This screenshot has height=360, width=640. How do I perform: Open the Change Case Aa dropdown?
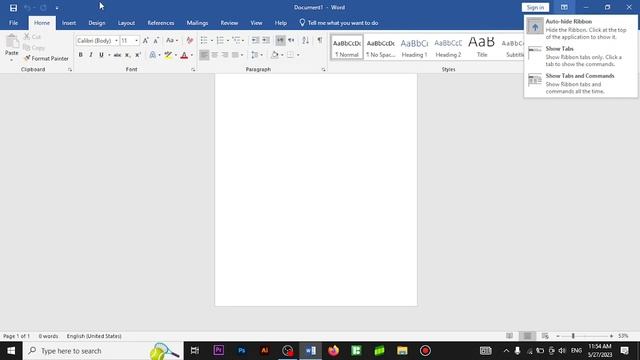point(172,40)
